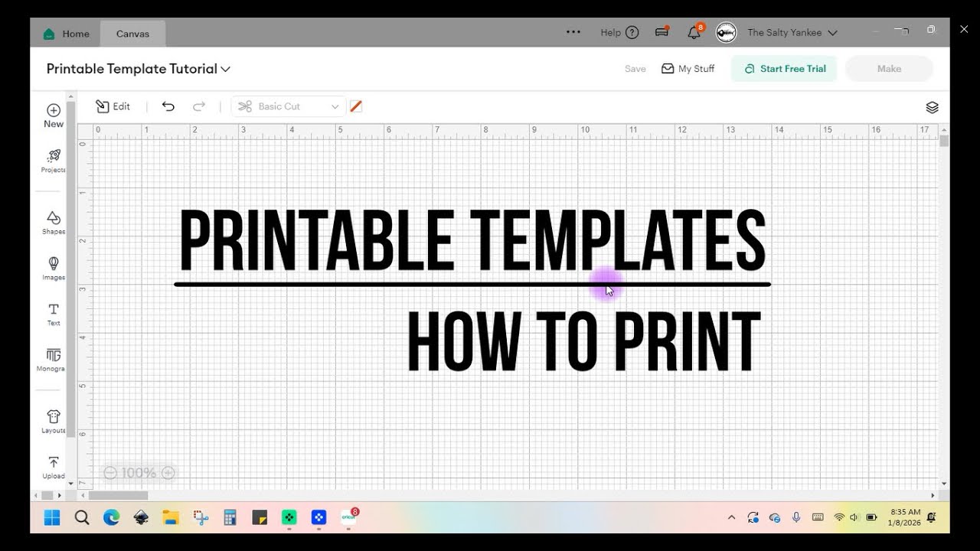Open the machine selection icon
The image size is (980, 551).
(662, 32)
